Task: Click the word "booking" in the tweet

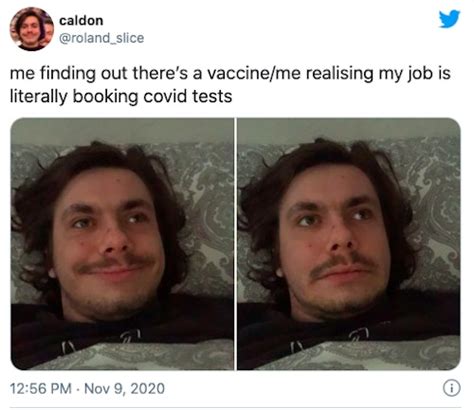Action: [105, 97]
